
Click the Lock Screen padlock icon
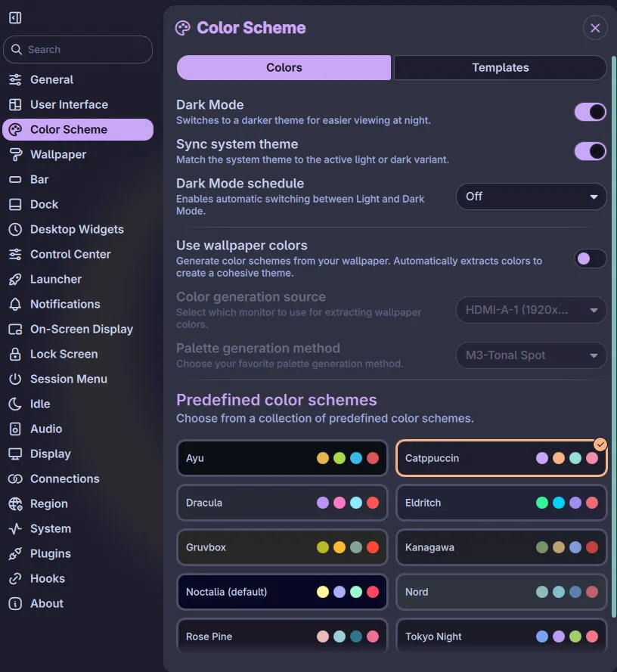tap(15, 354)
